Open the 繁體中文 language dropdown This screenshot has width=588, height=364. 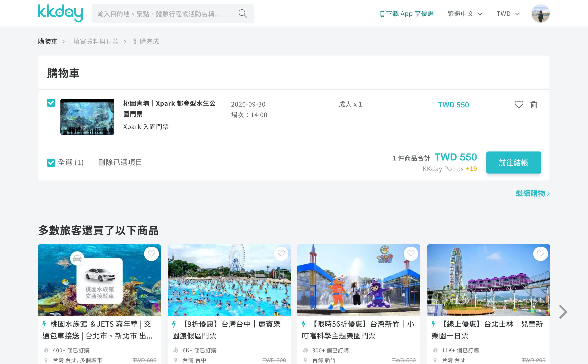pos(465,13)
